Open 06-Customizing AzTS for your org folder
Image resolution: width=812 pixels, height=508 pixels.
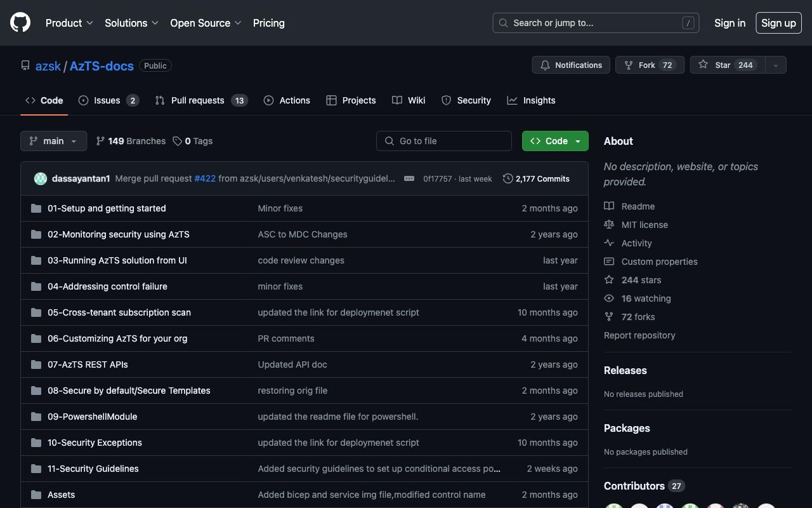(117, 338)
